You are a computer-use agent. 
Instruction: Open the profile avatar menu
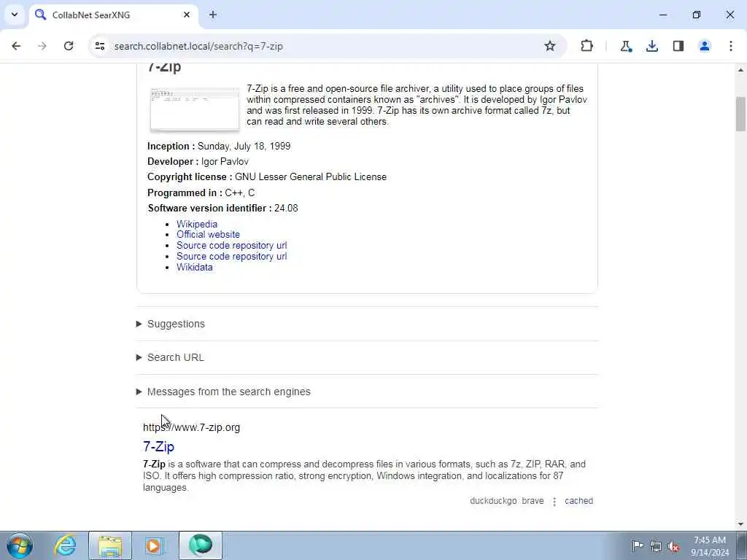point(705,46)
